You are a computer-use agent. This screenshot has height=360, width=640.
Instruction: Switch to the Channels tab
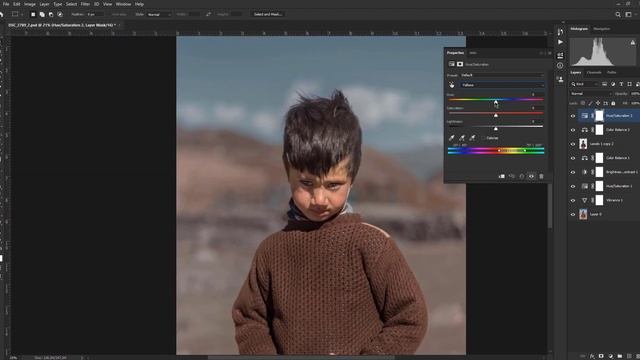tap(594, 73)
